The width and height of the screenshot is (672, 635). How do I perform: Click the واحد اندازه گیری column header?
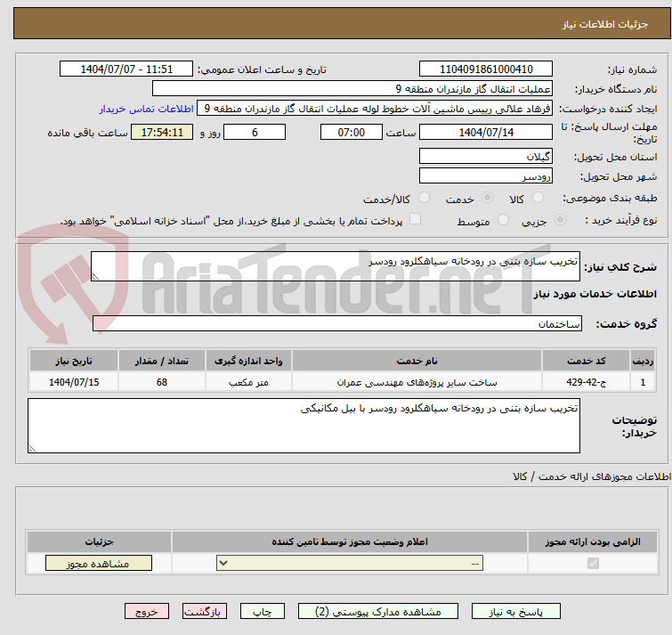248,361
